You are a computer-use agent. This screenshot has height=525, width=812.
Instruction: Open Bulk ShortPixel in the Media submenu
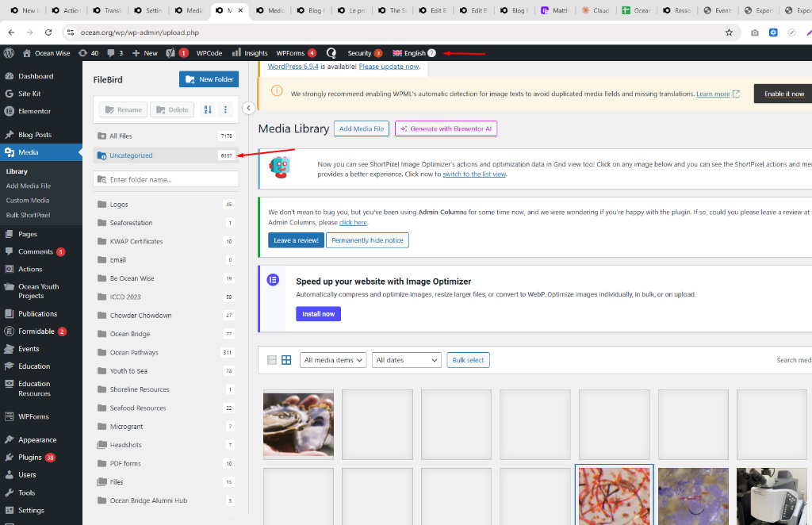[x=28, y=215]
